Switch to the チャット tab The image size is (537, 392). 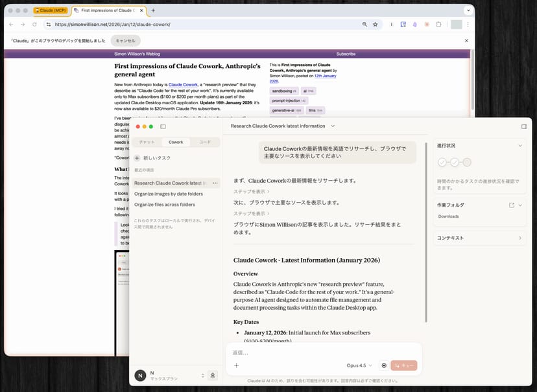(147, 142)
